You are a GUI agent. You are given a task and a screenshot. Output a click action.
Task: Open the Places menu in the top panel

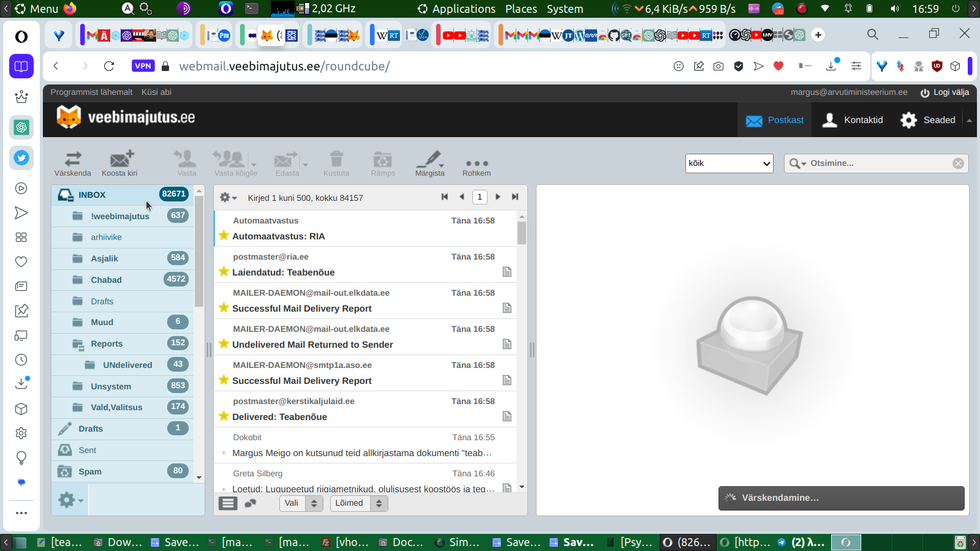[x=521, y=9]
